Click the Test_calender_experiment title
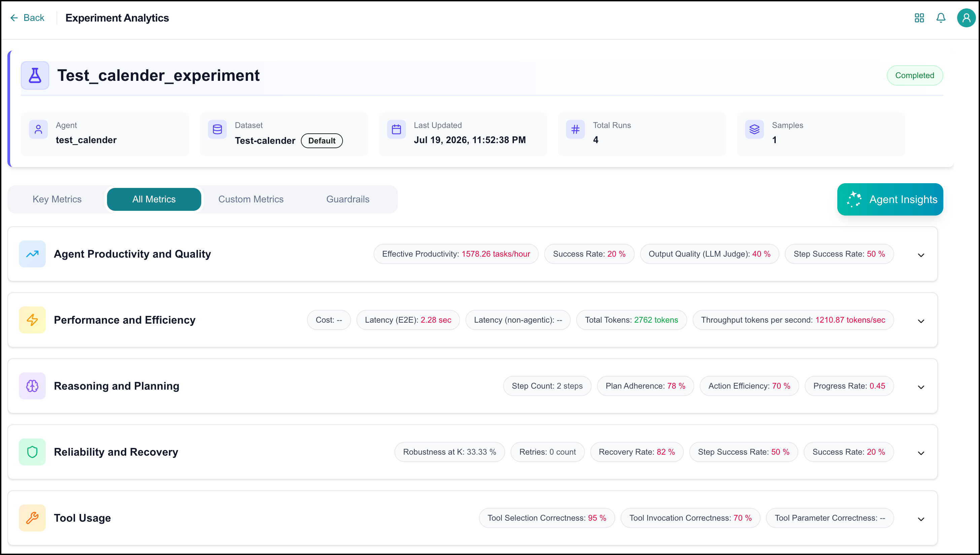The image size is (980, 555). [x=159, y=75]
